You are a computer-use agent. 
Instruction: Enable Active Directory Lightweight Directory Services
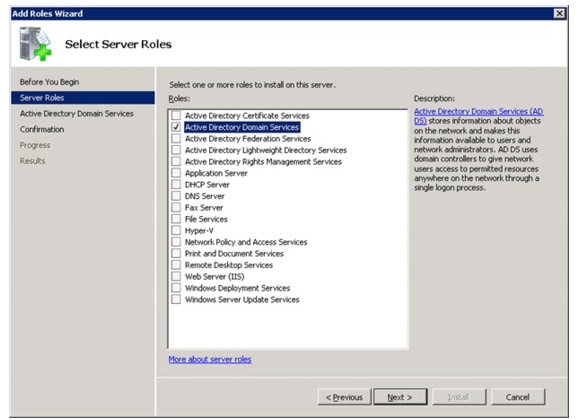(176, 150)
